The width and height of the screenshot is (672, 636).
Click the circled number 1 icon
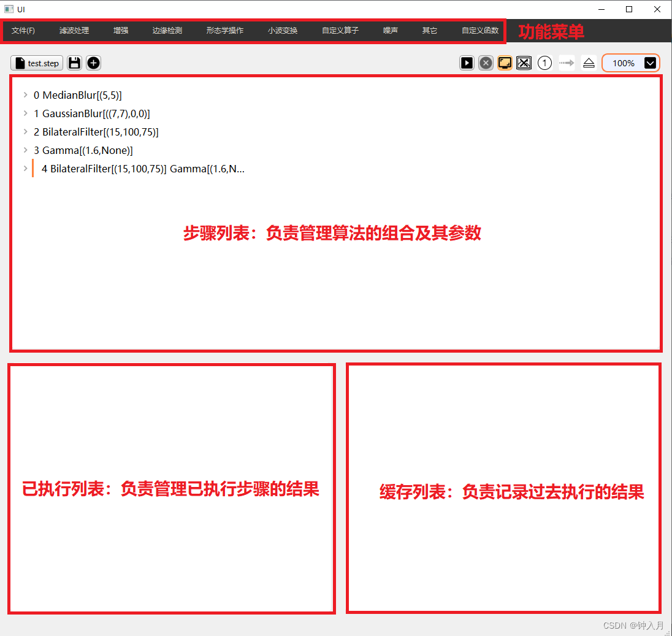(x=544, y=63)
